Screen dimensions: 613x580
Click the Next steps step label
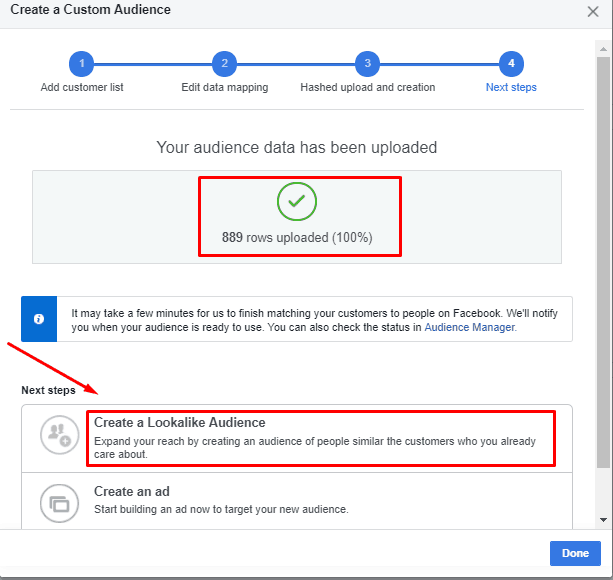click(x=511, y=87)
